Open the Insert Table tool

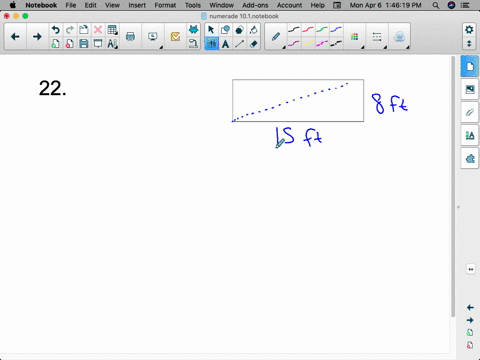112,30
